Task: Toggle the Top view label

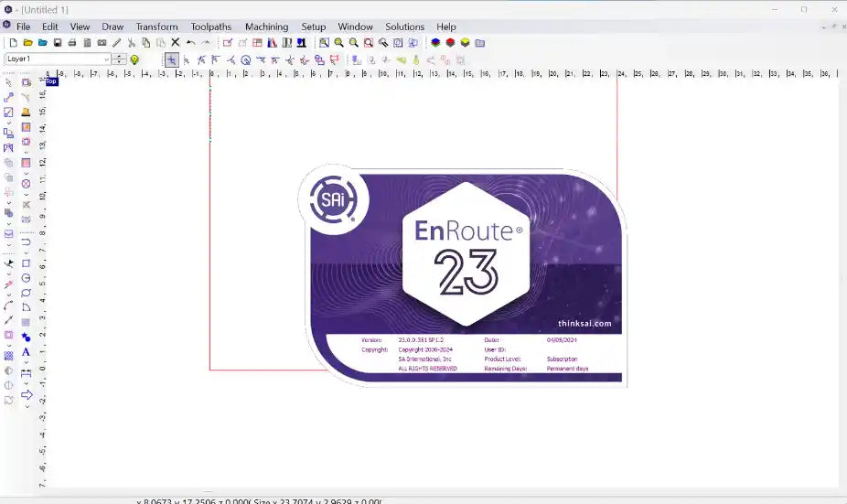Action: 51,81
